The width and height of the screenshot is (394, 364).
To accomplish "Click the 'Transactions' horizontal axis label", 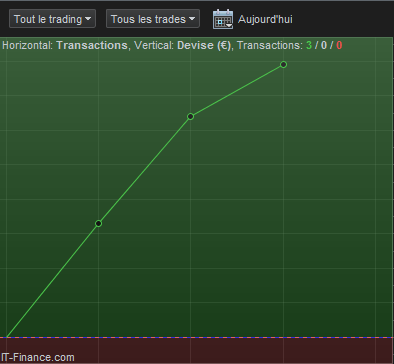I will 92,45.
